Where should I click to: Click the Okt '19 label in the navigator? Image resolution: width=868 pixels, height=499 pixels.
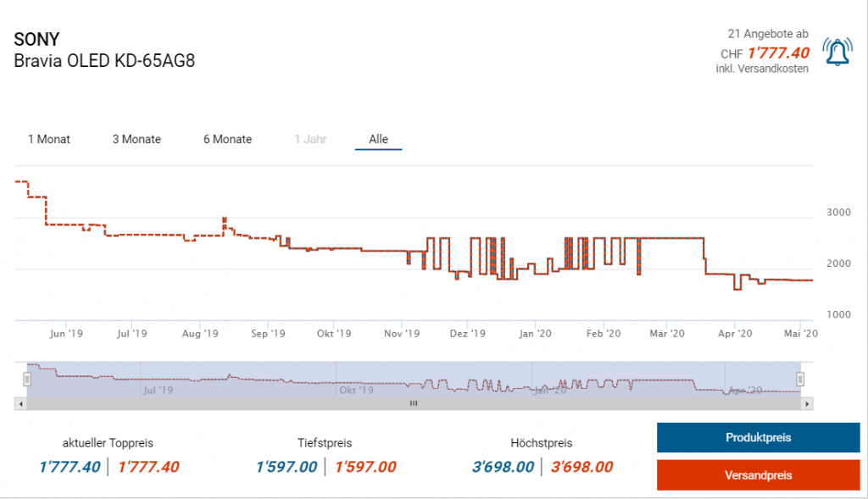[x=356, y=391]
